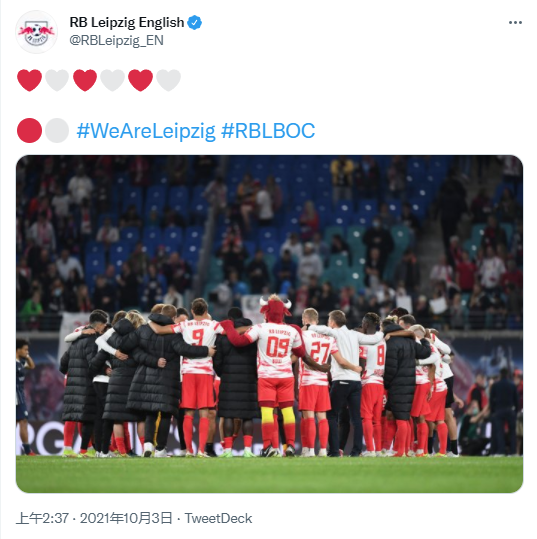
Task: Click the RB Leipzig English display name
Action: (x=127, y=23)
